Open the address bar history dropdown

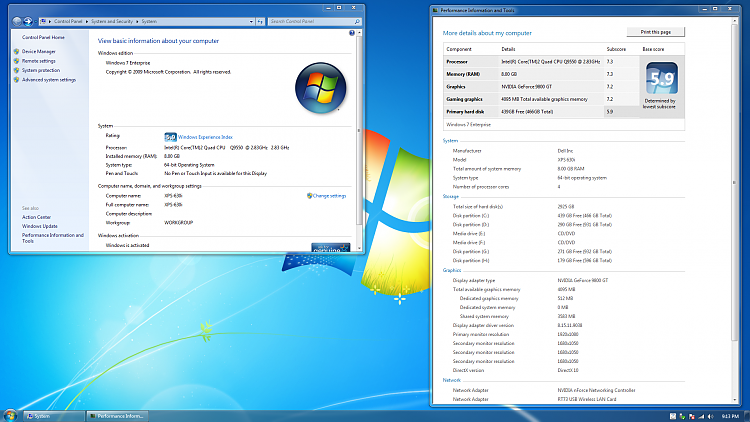pos(251,22)
